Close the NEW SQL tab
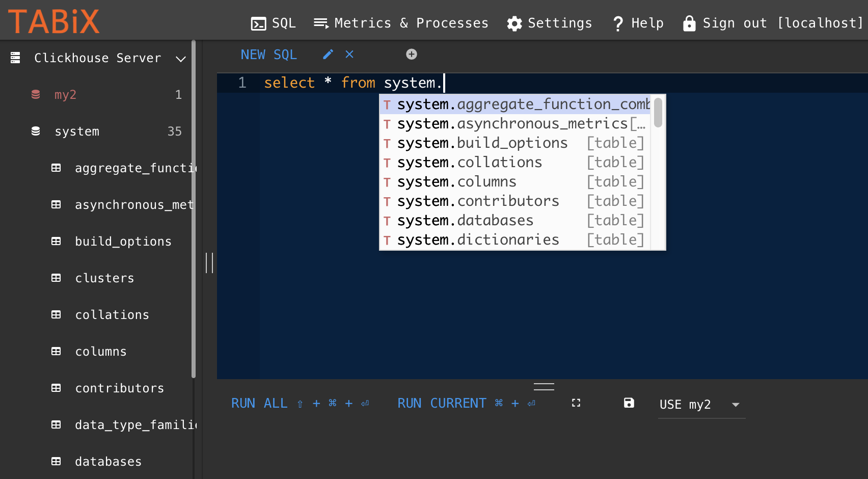The image size is (868, 479). (349, 54)
